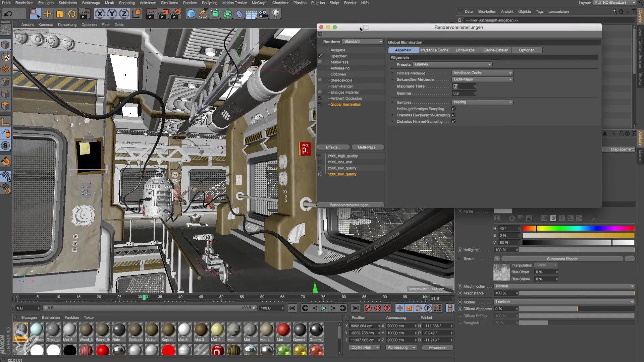Select the Move tool
Viewport: 644px width, 362px height.
(47, 14)
